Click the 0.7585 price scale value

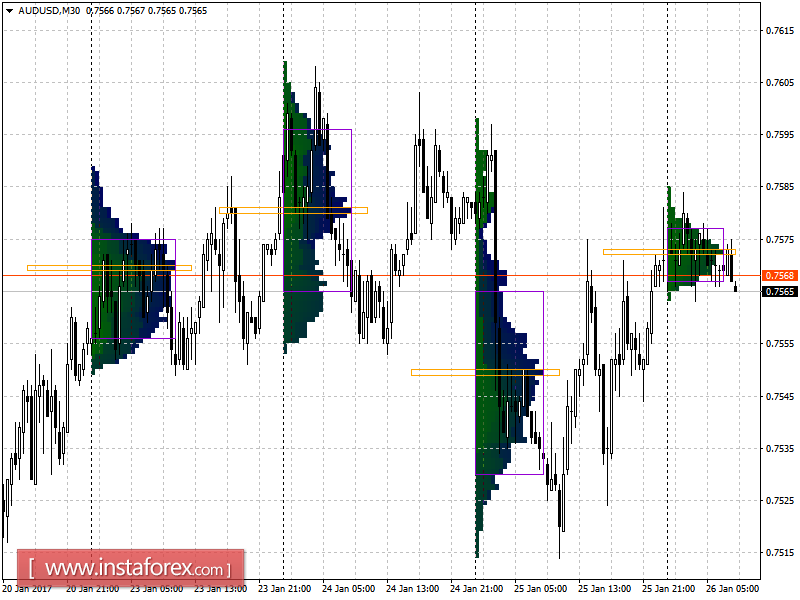coord(780,187)
